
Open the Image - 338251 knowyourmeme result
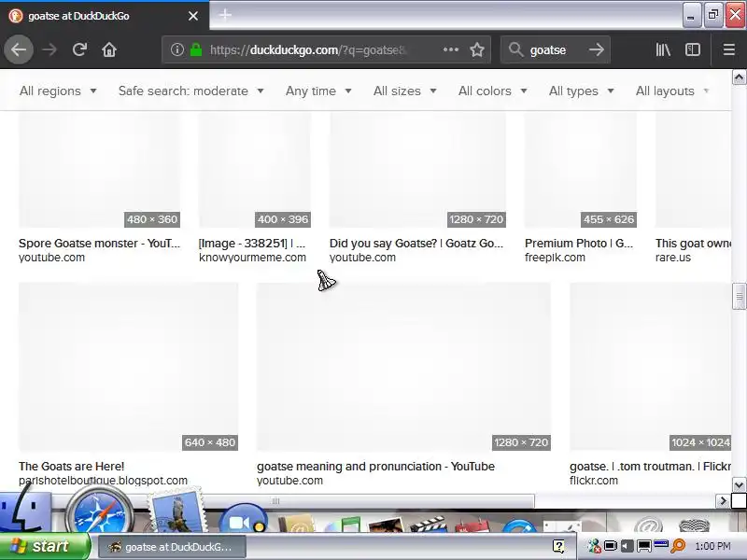point(252,244)
